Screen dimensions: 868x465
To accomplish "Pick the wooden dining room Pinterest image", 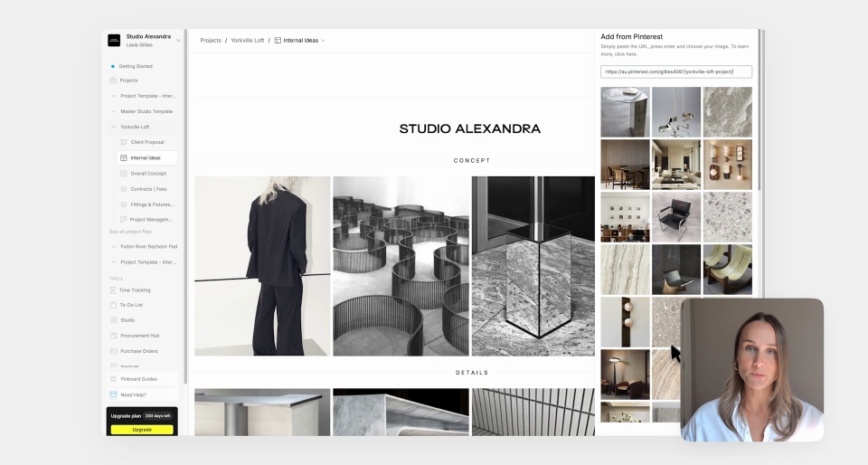I will click(x=626, y=165).
